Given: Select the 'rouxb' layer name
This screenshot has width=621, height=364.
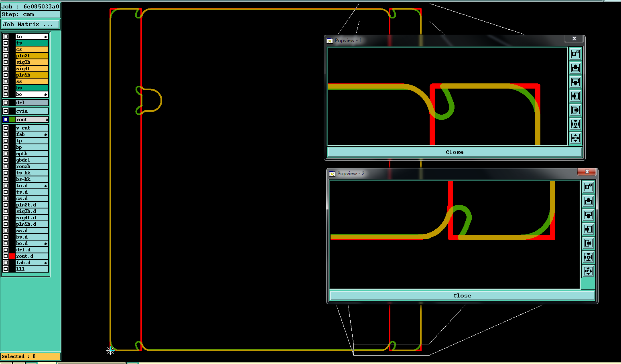Looking at the screenshot, I should click(32, 166).
